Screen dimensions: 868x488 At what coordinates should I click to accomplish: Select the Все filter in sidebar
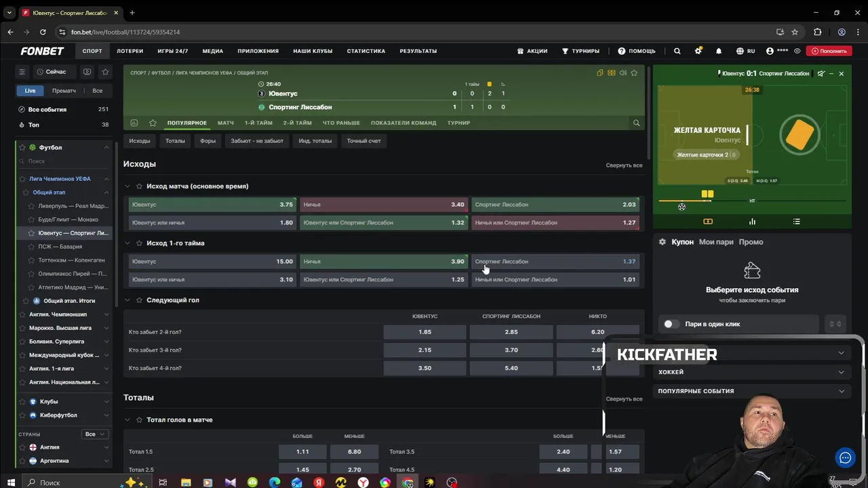98,91
